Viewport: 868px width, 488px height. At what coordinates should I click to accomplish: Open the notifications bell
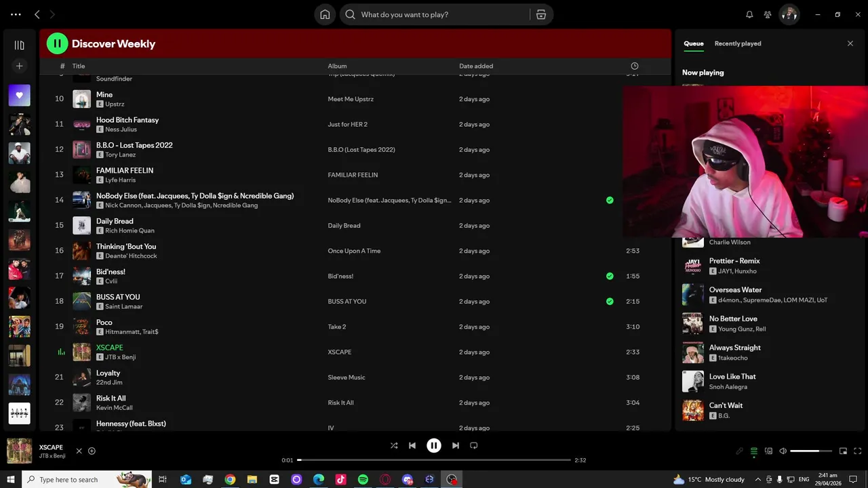749,14
